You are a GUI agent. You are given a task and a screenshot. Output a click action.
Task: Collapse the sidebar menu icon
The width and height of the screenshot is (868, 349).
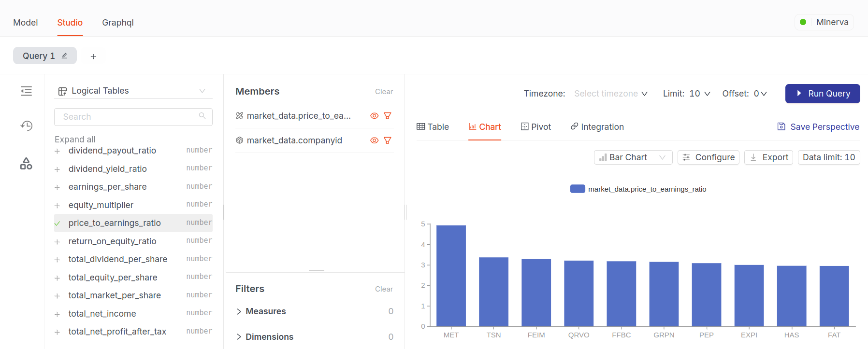coord(26,91)
